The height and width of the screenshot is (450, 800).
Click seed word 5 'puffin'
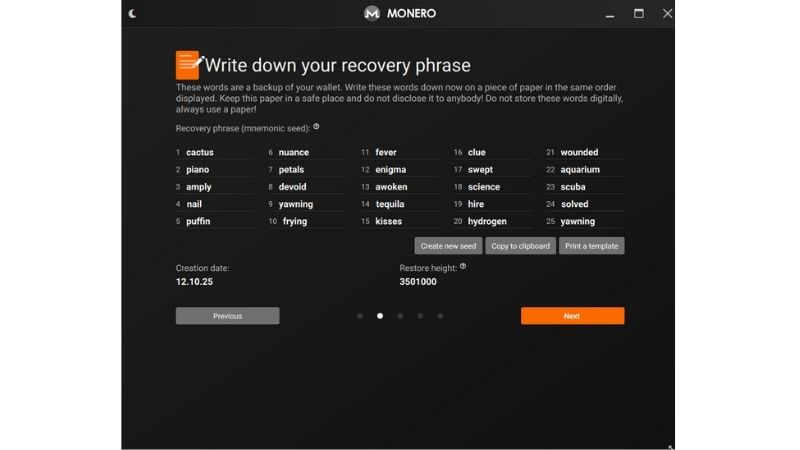coord(198,221)
